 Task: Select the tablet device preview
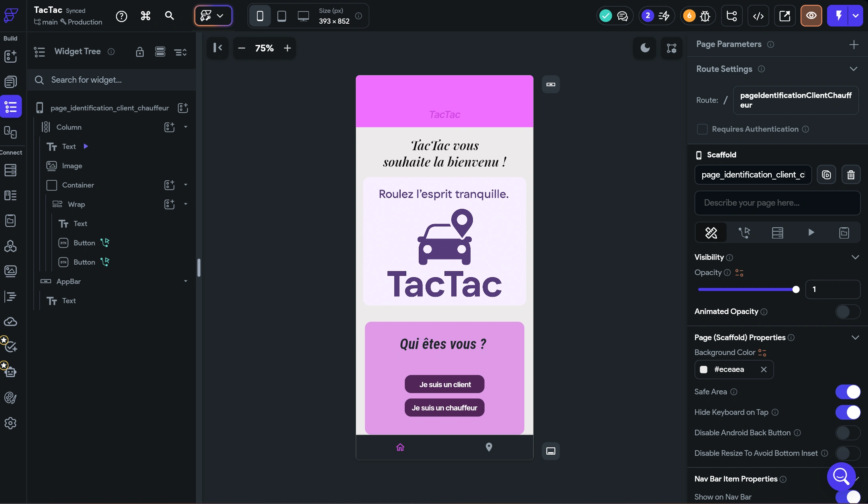tap(282, 16)
